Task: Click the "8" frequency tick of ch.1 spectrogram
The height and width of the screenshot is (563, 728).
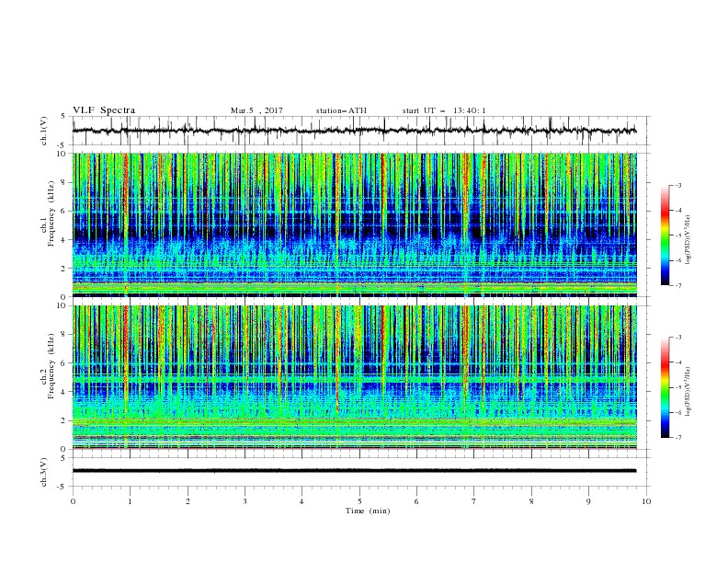Action: coord(64,182)
